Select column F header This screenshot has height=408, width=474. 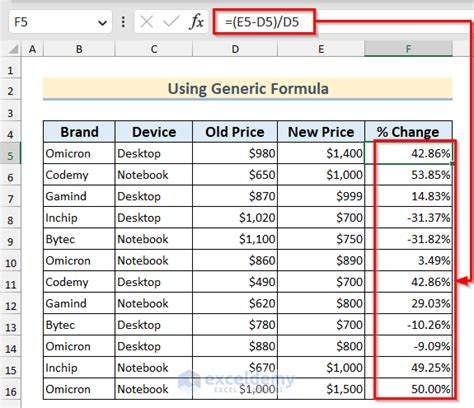pyautogui.click(x=408, y=49)
